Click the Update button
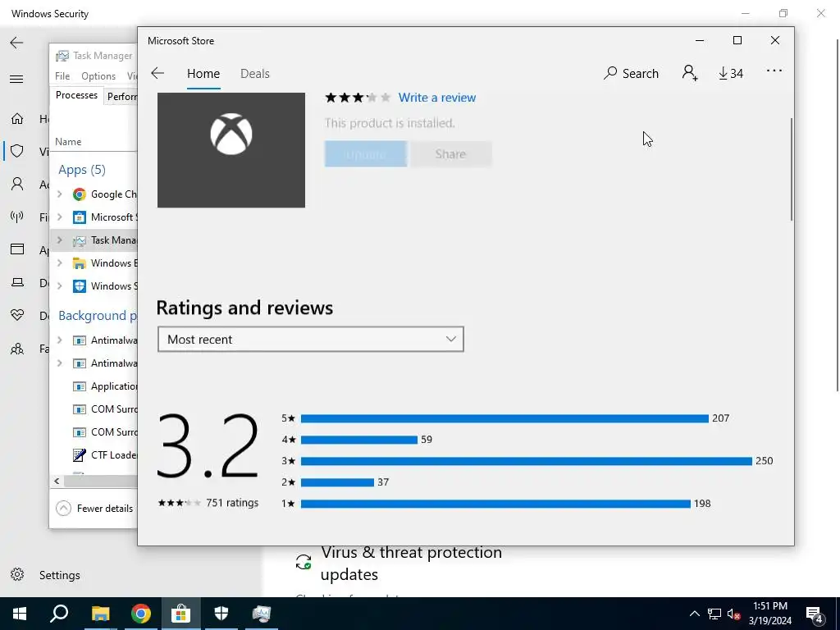Screen dimensions: 840x630 tap(365, 154)
